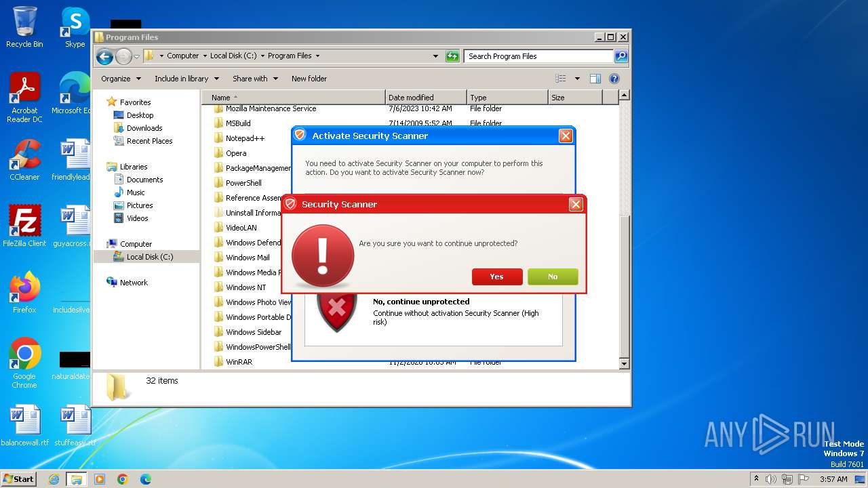Click the Change your view icon

tap(561, 79)
